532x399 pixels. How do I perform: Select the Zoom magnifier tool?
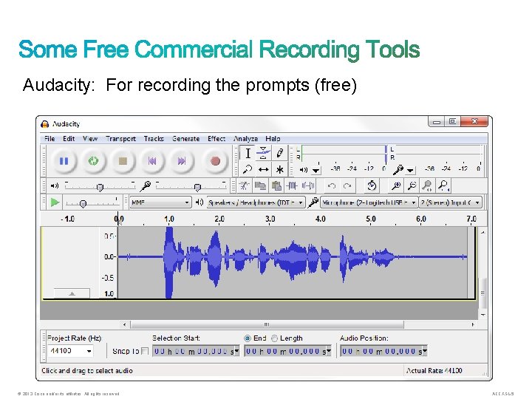pyautogui.click(x=248, y=169)
